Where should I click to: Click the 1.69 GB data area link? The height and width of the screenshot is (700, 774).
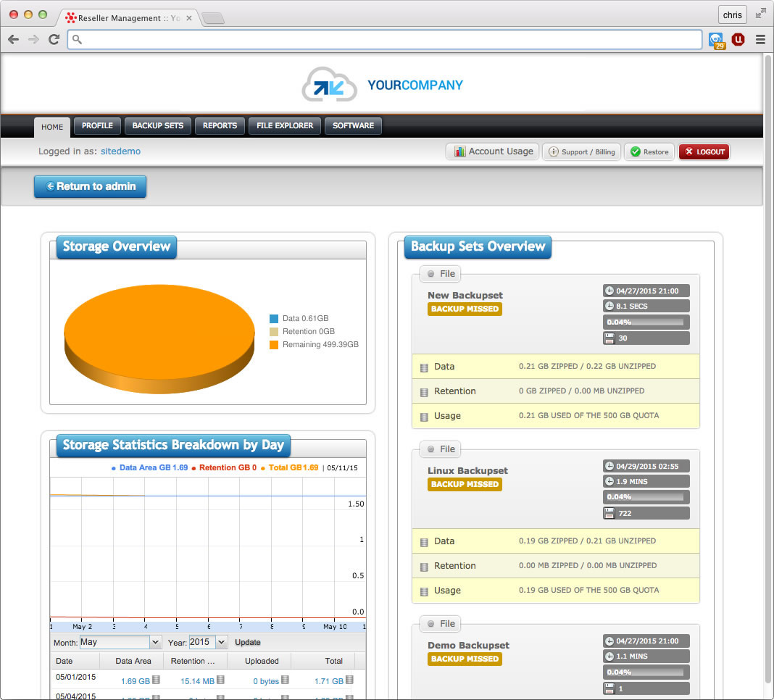click(x=136, y=681)
